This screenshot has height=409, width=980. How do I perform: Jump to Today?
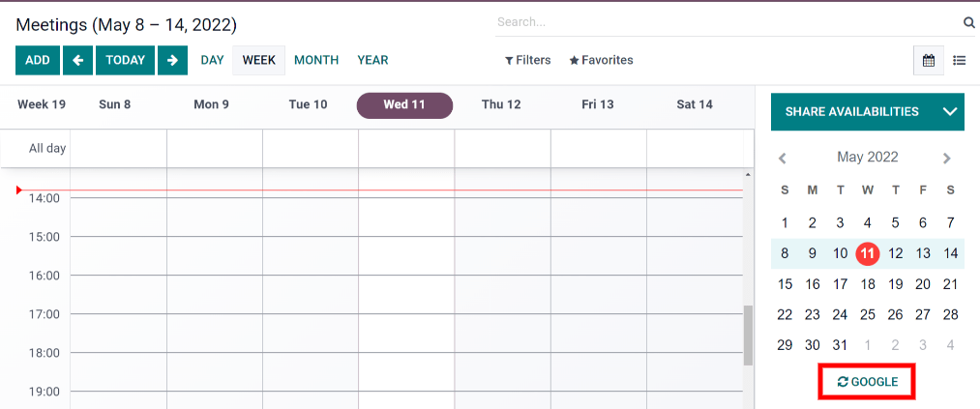(x=125, y=60)
